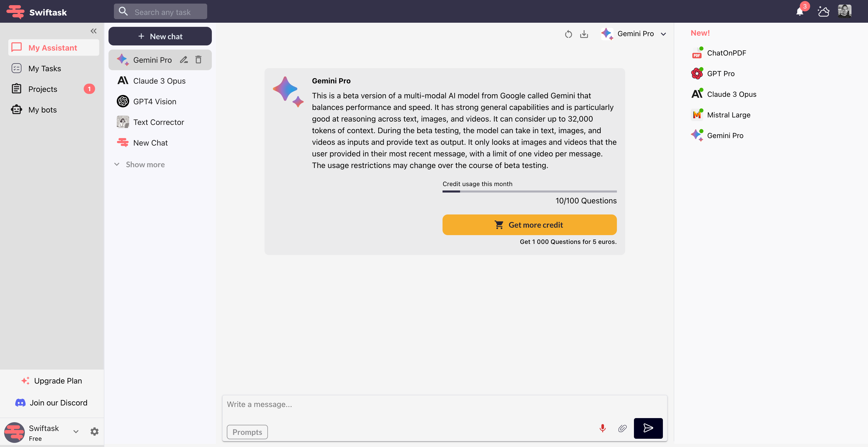Send the message with the arrow icon
This screenshot has height=447, width=868.
648,428
